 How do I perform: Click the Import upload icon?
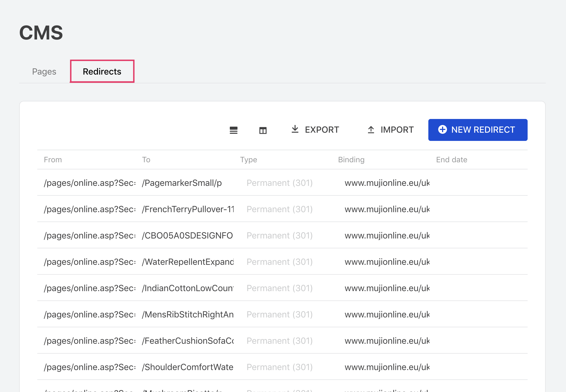[371, 129]
